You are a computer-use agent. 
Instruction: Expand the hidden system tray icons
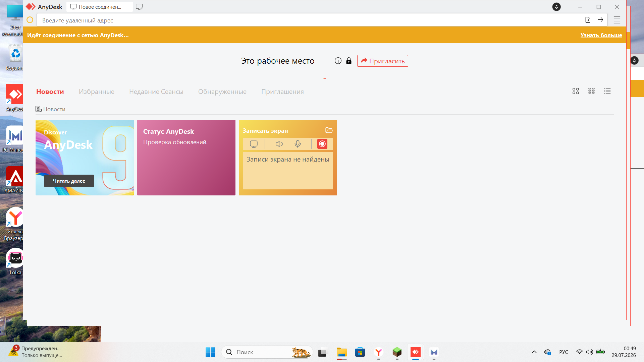coord(534,352)
